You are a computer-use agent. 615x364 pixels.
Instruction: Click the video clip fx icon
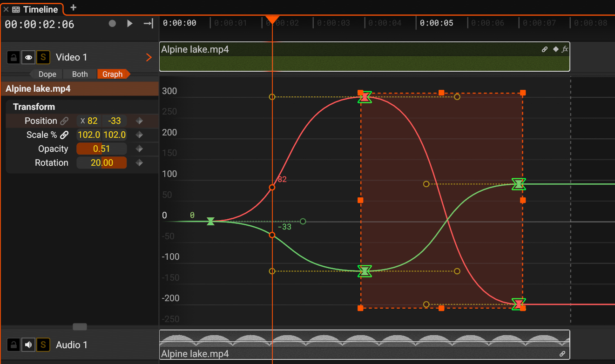[x=565, y=49]
